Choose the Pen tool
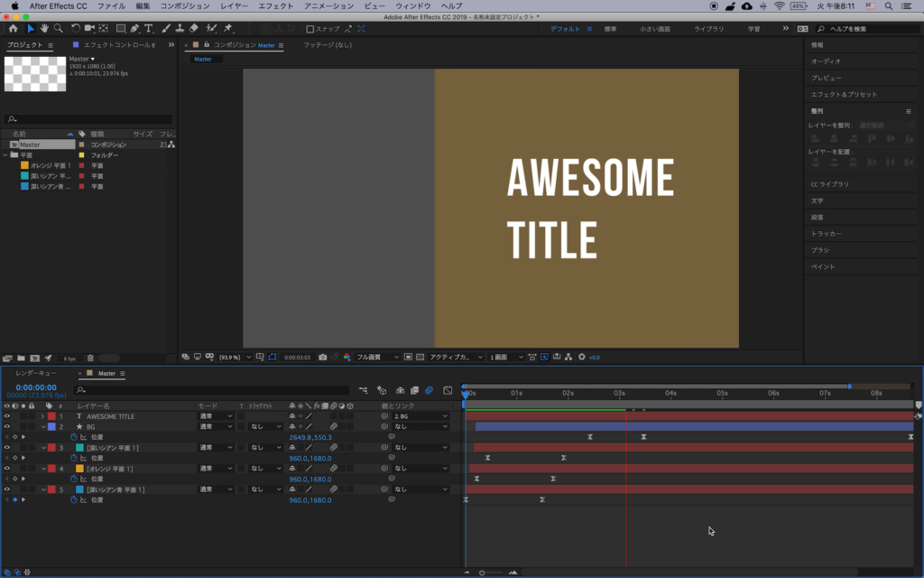The image size is (924, 578). click(134, 29)
